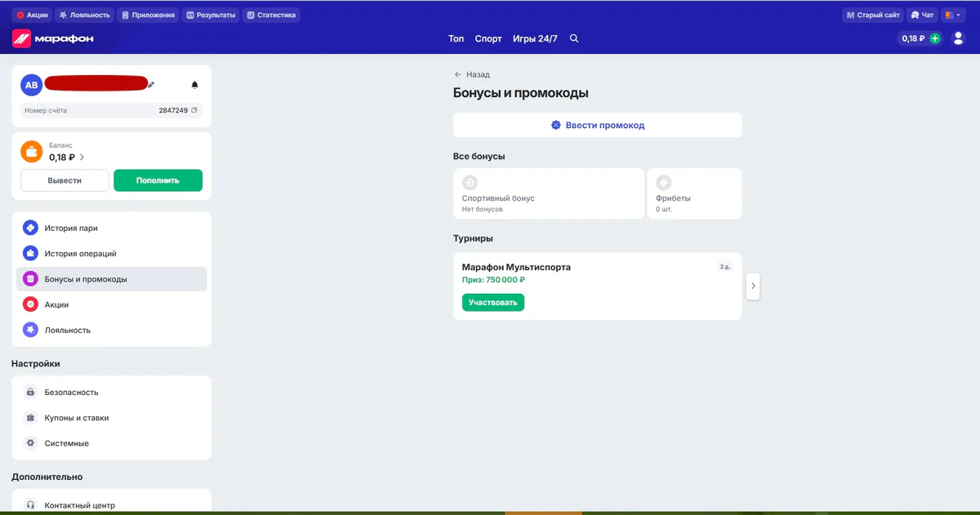Go to the Спорт section

tap(488, 38)
